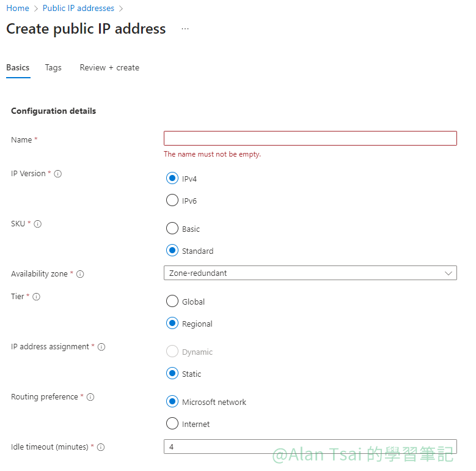476x471 pixels.
Task: Open Public IP addresses breadcrumb link
Action: click(78, 9)
